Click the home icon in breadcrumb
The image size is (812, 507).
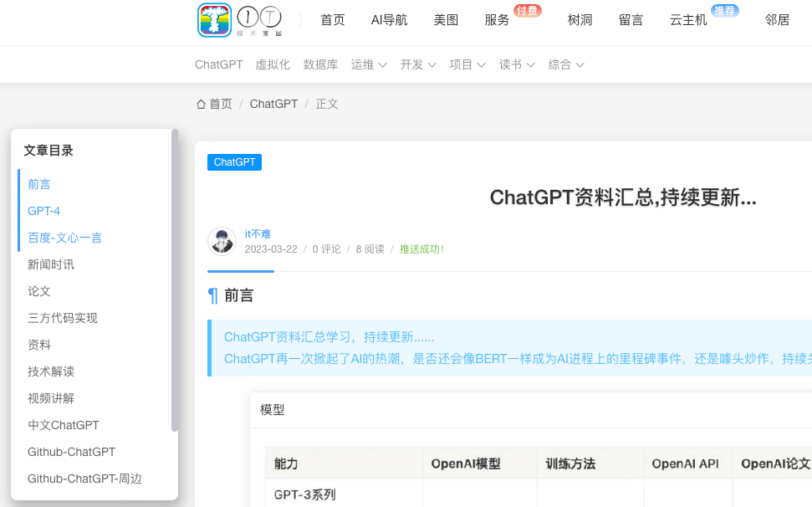201,104
